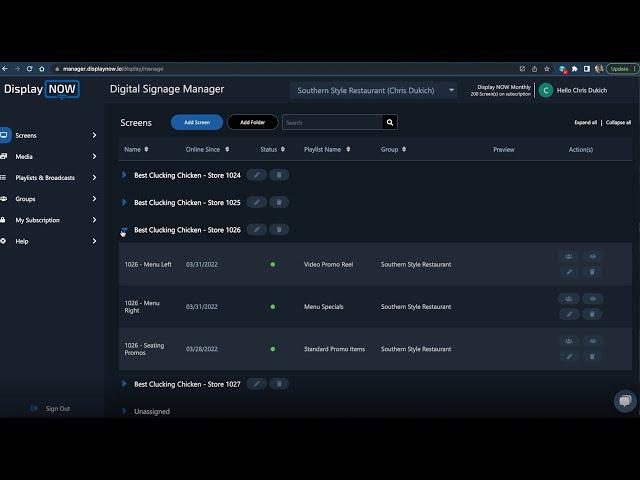
Task: Delete the Store 1025 folder
Action: pyautogui.click(x=279, y=202)
